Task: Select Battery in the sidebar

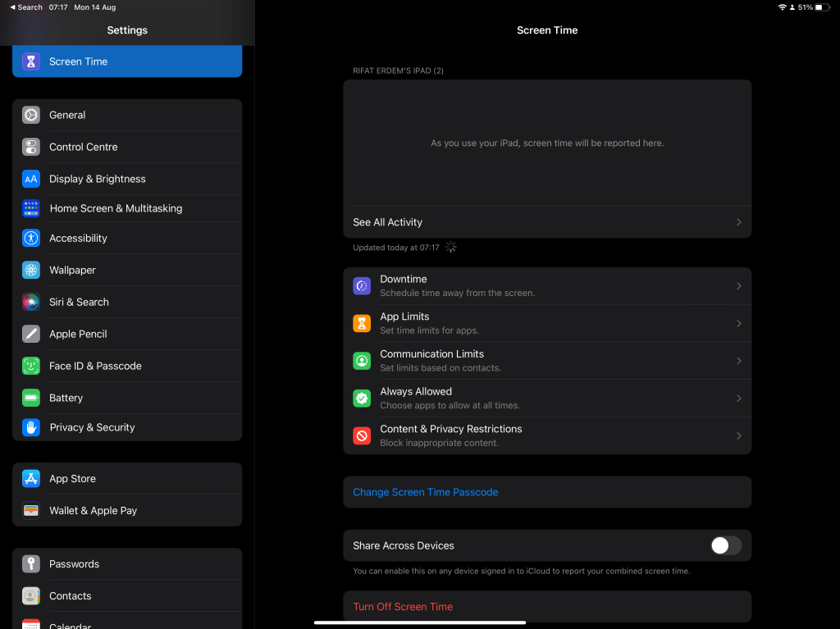Action: 127,398
